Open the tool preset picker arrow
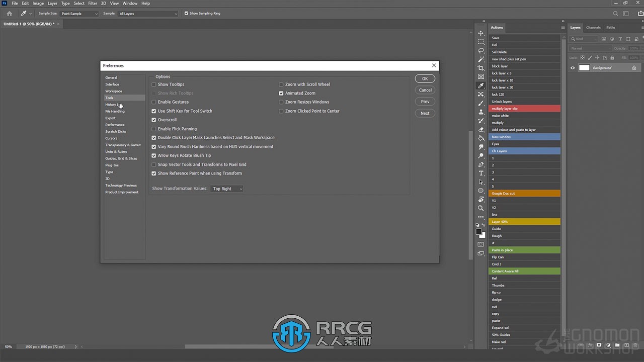The width and height of the screenshot is (644, 362). point(30,14)
